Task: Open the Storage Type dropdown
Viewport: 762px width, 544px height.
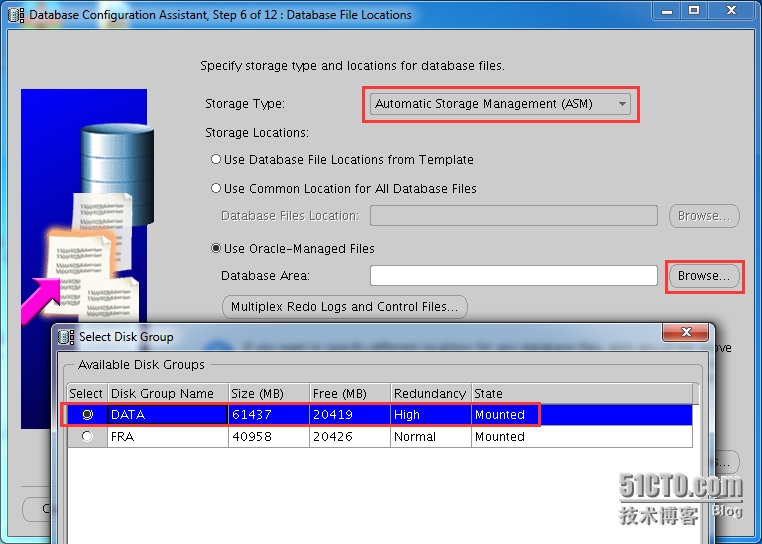Action: click(500, 104)
